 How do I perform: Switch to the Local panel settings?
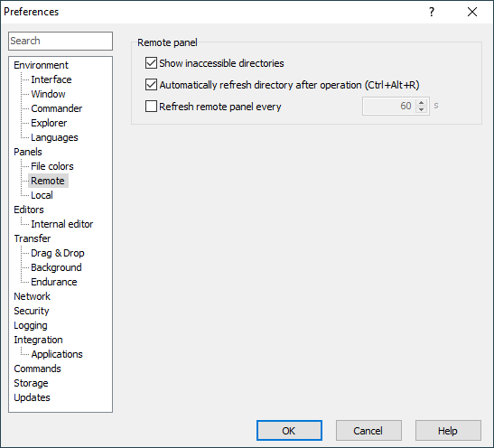click(x=42, y=195)
